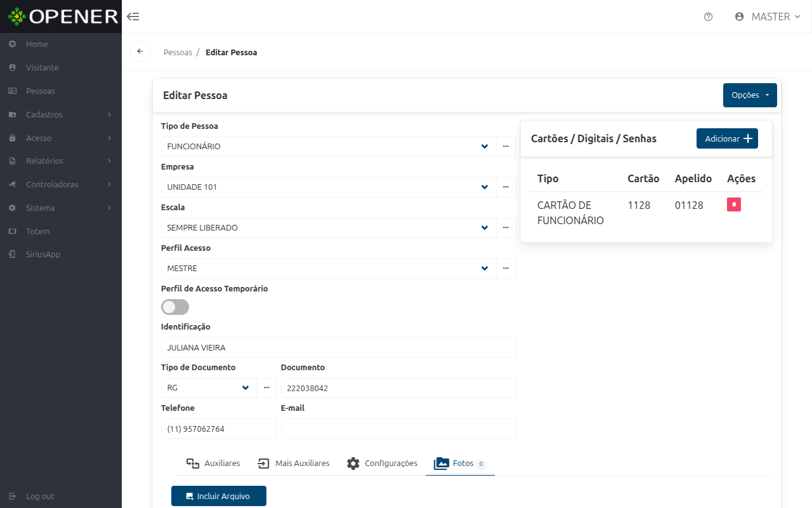Viewport: 812px width, 508px height.
Task: Expand the Controladoras sidebar menu
Action: (x=61, y=185)
